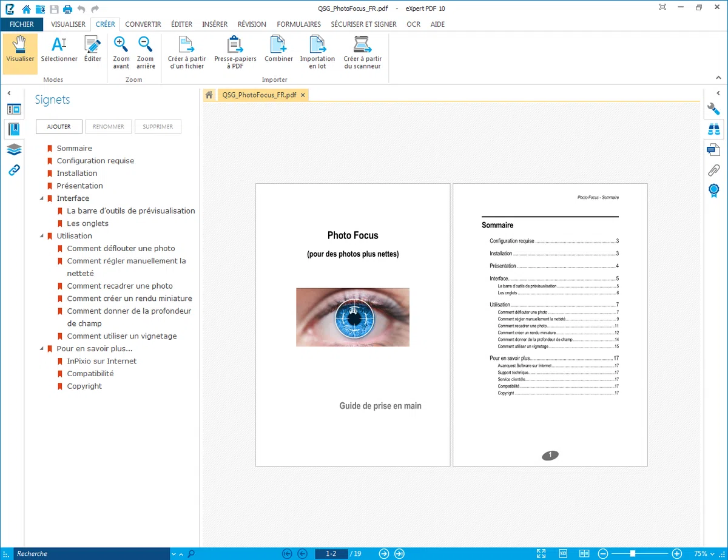Image resolution: width=728 pixels, height=560 pixels.
Task: Open page thumbnails panel in left sidebar
Action: tap(14, 109)
